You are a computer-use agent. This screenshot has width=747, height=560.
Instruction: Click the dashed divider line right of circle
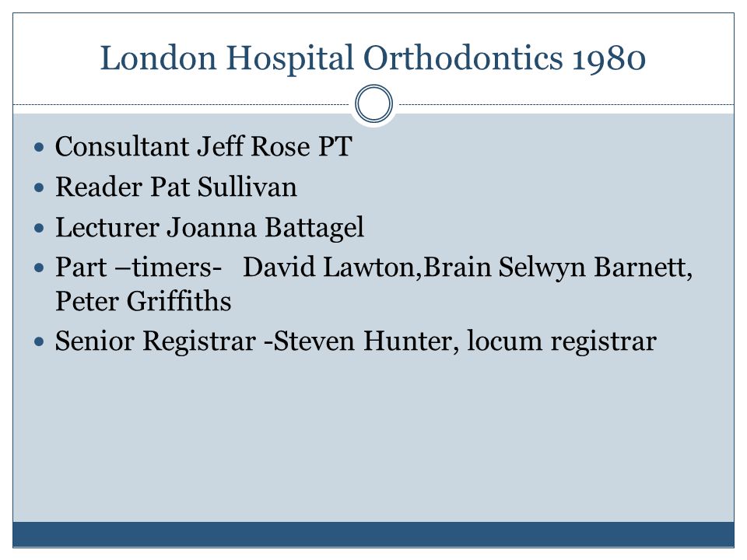[566, 104]
